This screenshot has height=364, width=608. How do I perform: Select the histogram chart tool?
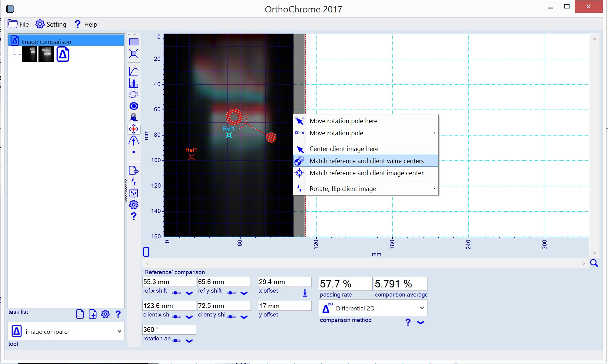(133, 83)
